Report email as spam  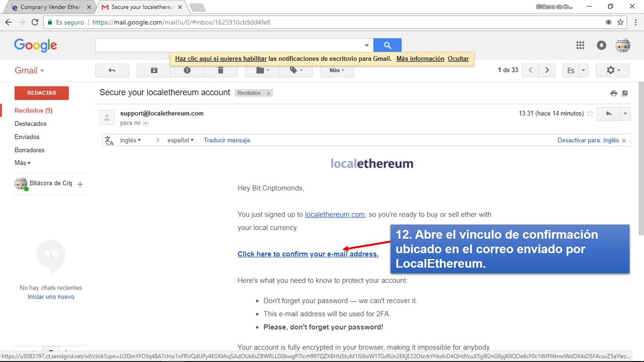click(187, 70)
